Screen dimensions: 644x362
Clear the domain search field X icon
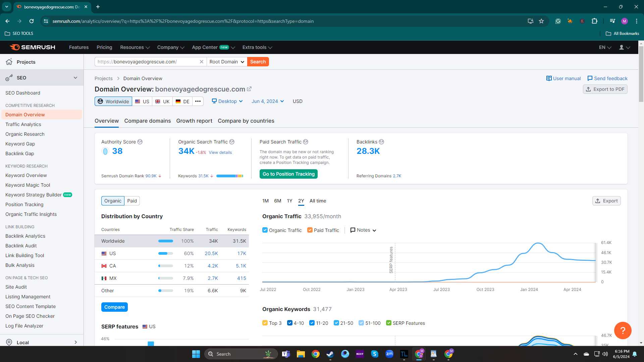(201, 62)
